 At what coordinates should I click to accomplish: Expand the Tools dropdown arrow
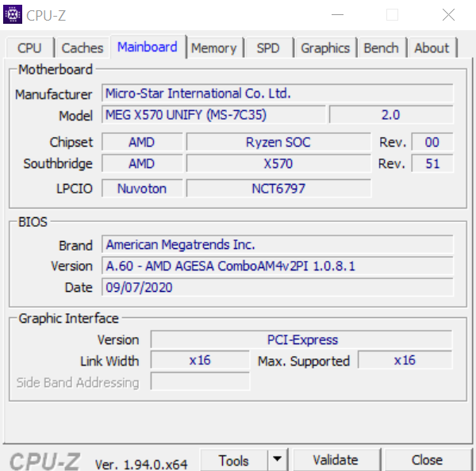click(x=277, y=459)
